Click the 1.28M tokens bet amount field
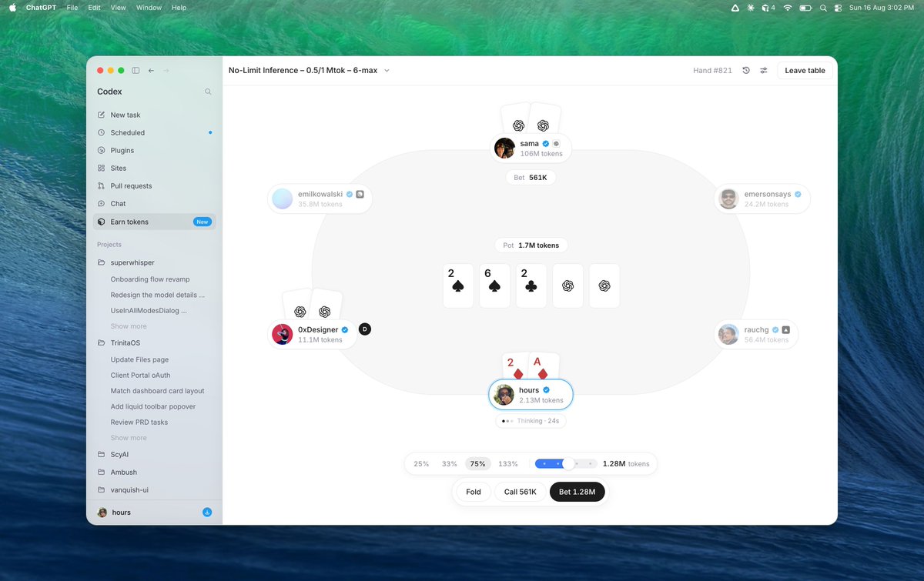 pyautogui.click(x=626, y=464)
